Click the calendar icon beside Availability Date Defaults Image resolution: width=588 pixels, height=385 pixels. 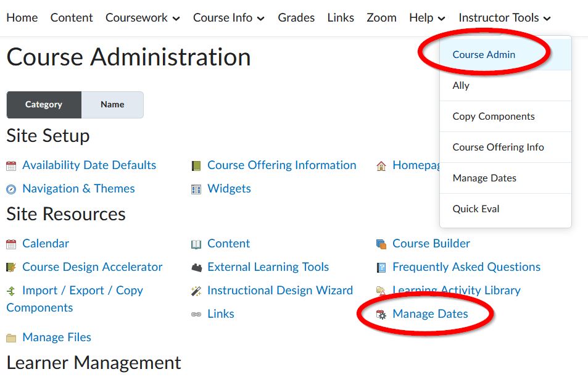point(12,165)
